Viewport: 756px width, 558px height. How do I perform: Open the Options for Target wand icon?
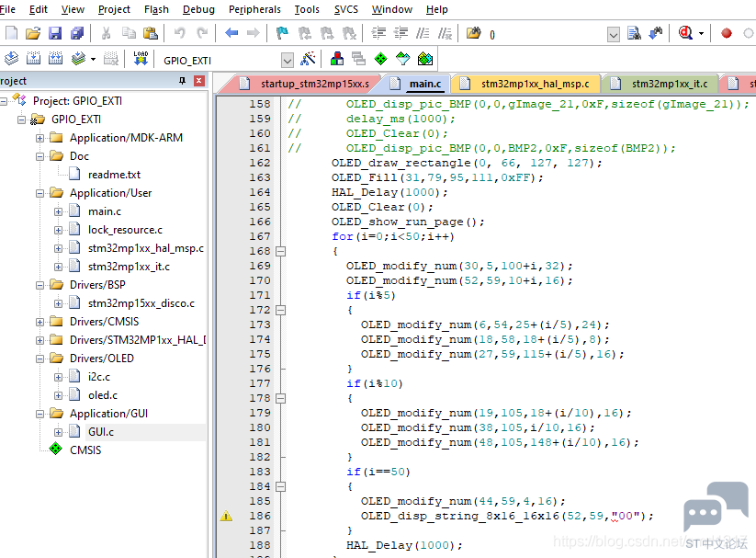308,60
